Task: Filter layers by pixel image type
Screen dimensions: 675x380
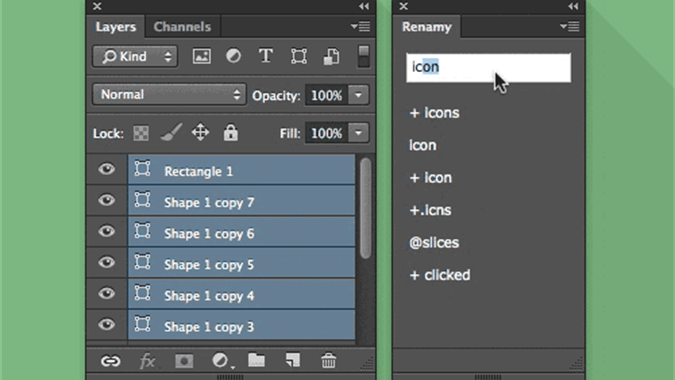Action: [201, 56]
